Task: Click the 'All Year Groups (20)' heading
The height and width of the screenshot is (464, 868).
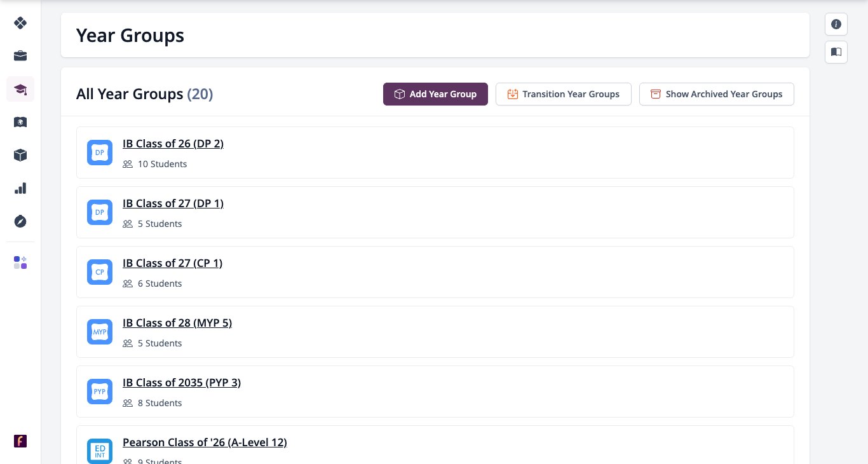Action: click(x=144, y=94)
